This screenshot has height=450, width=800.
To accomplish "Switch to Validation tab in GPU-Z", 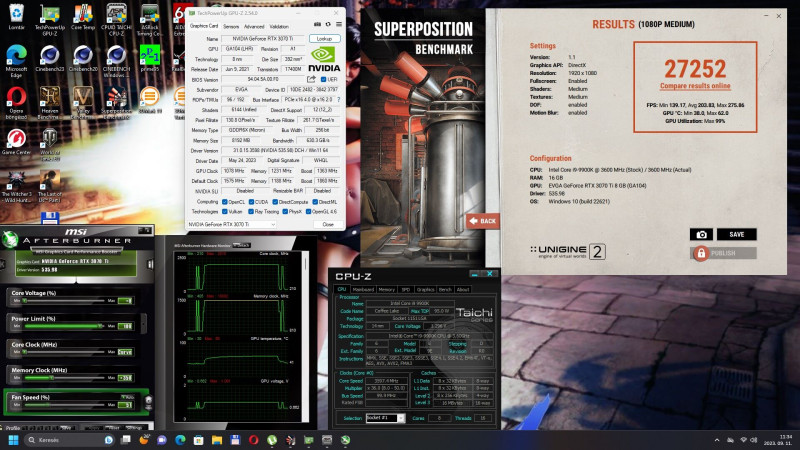I will point(279,26).
